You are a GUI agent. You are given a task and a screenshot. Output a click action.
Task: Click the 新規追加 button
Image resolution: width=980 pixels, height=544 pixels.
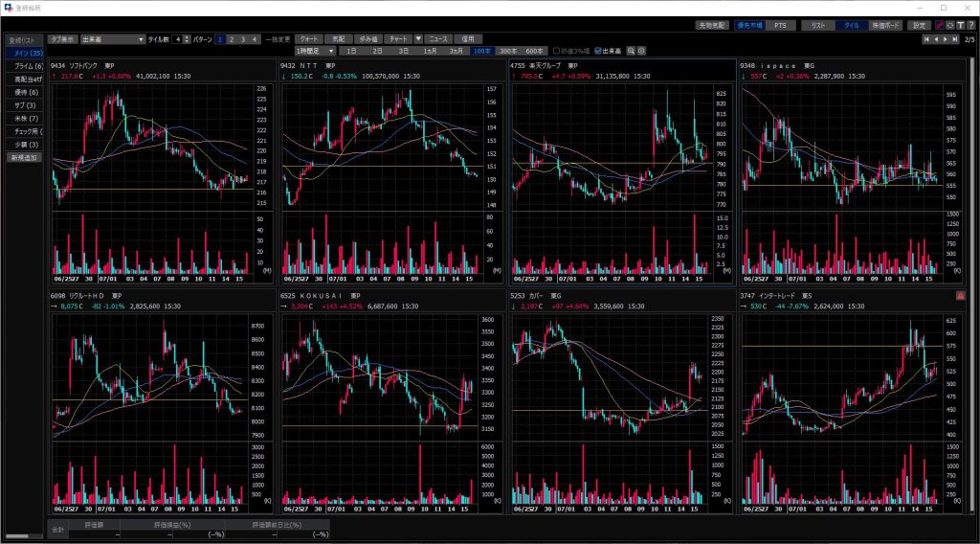[24, 156]
